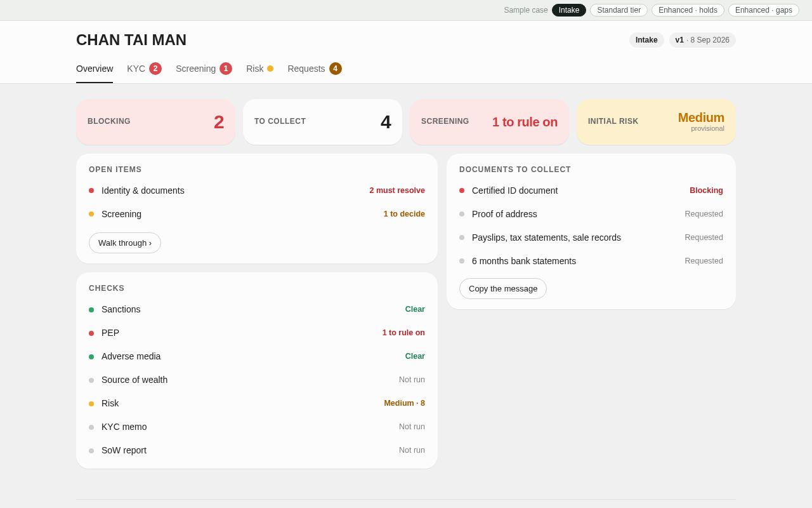
Task: Click Copy the message button
Action: (503, 288)
